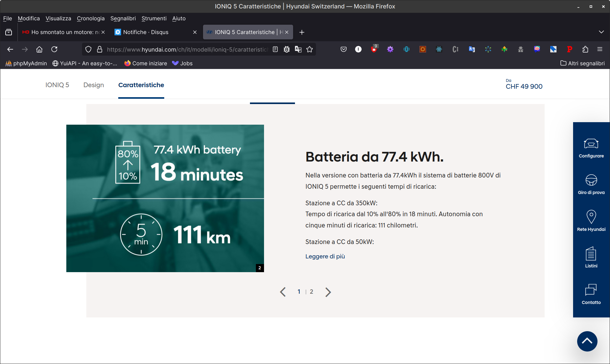610x364 pixels.
Task: Open the Strumenti menu
Action: 154,18
